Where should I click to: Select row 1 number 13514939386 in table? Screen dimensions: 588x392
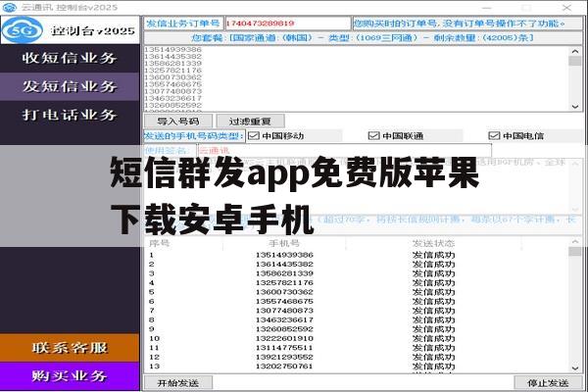tap(284, 255)
